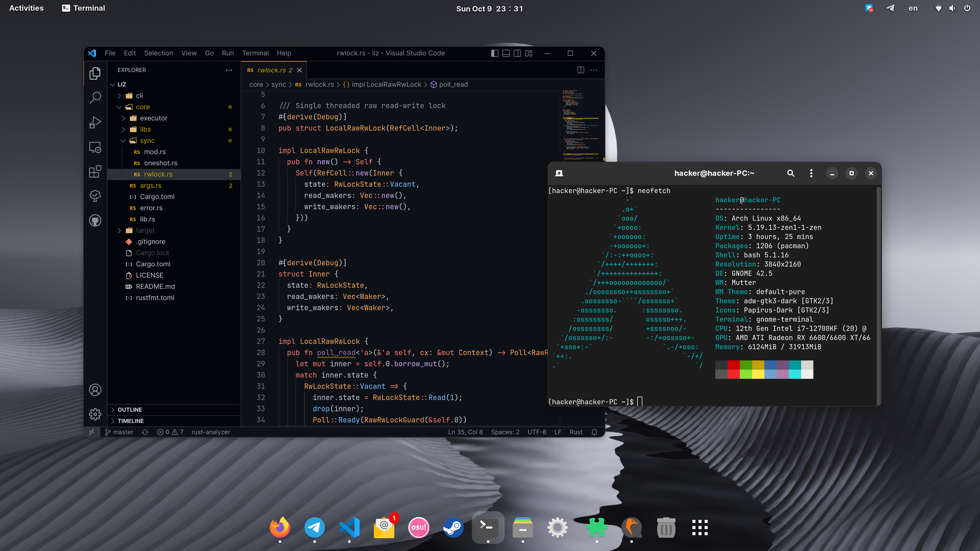
Task: Toggle the bottom panel layout
Action: coord(506,53)
